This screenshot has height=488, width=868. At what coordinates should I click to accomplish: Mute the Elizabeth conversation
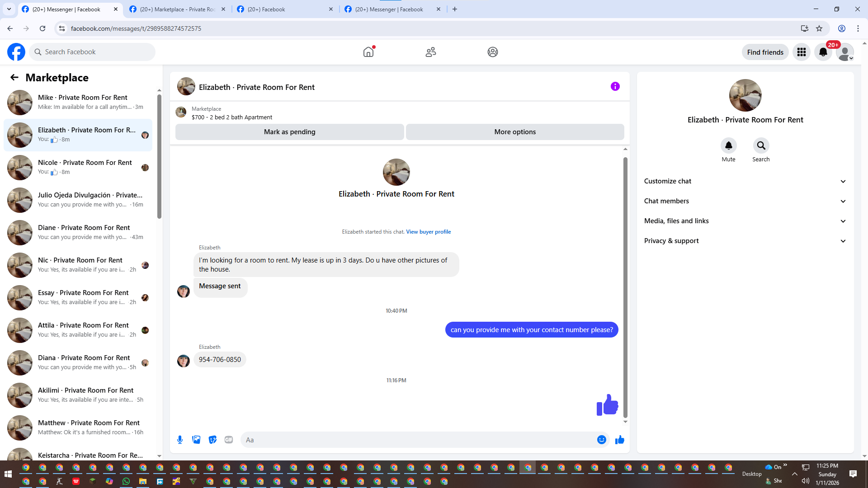tap(729, 145)
